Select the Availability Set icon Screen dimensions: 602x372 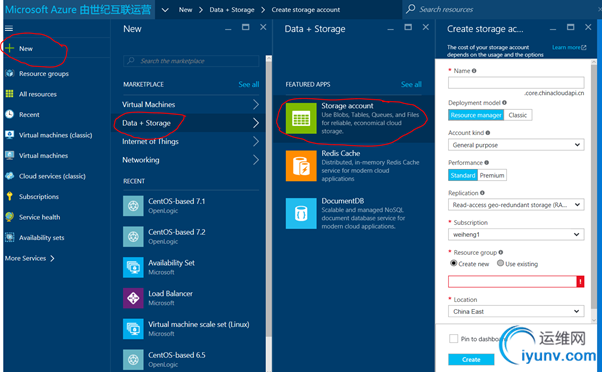133,267
